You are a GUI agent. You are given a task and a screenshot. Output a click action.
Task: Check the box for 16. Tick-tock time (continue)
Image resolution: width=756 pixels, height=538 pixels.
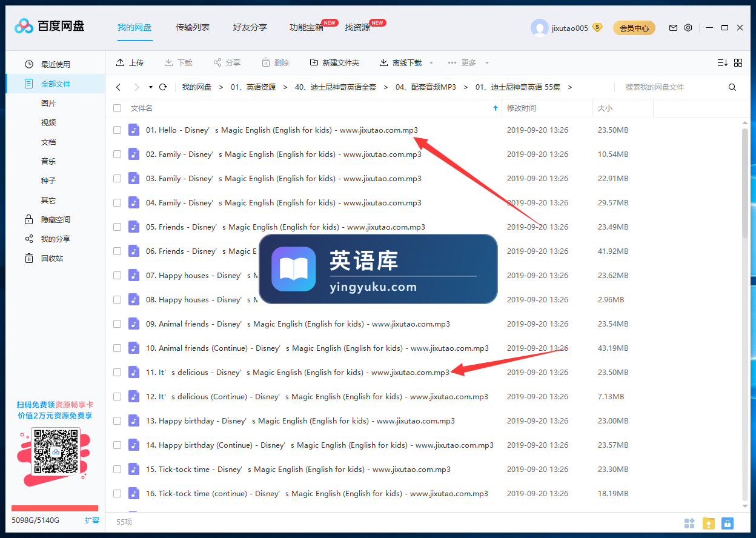point(117,493)
